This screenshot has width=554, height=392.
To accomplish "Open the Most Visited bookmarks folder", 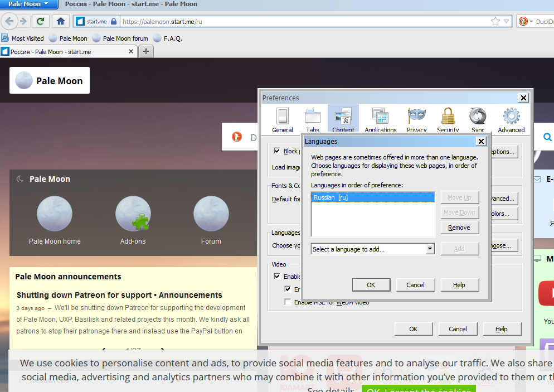I will (x=23, y=38).
